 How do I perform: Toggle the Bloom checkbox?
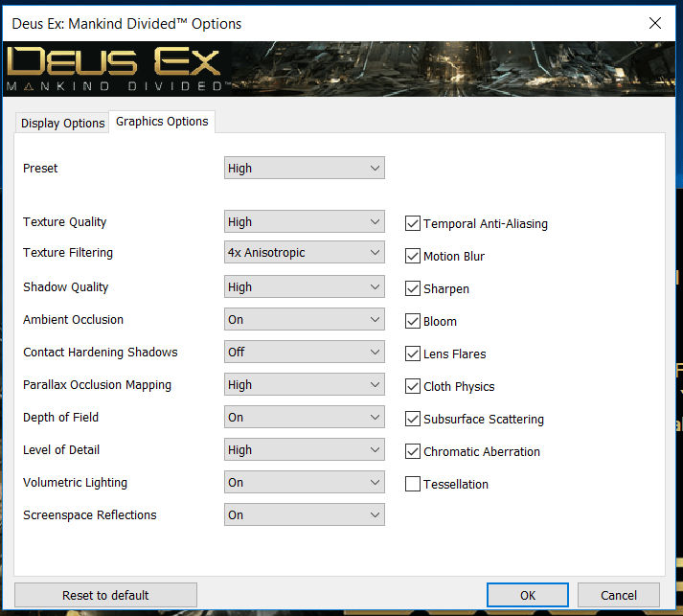click(x=413, y=321)
